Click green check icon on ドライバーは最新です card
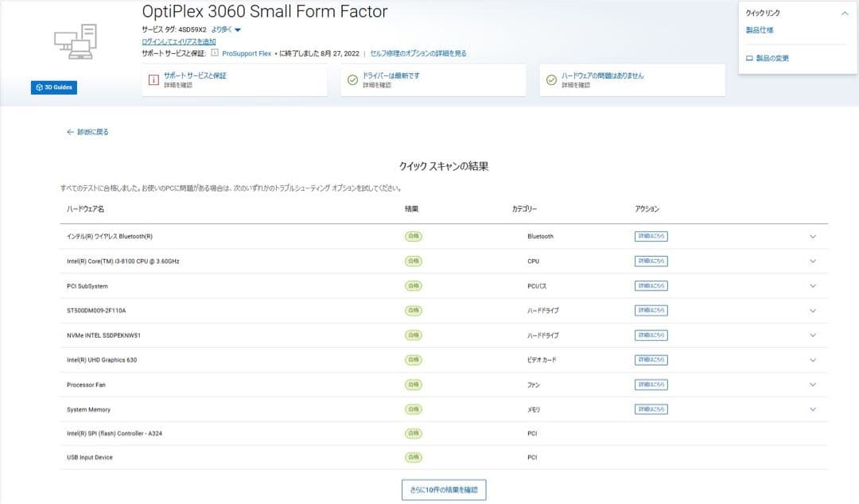 352,79
